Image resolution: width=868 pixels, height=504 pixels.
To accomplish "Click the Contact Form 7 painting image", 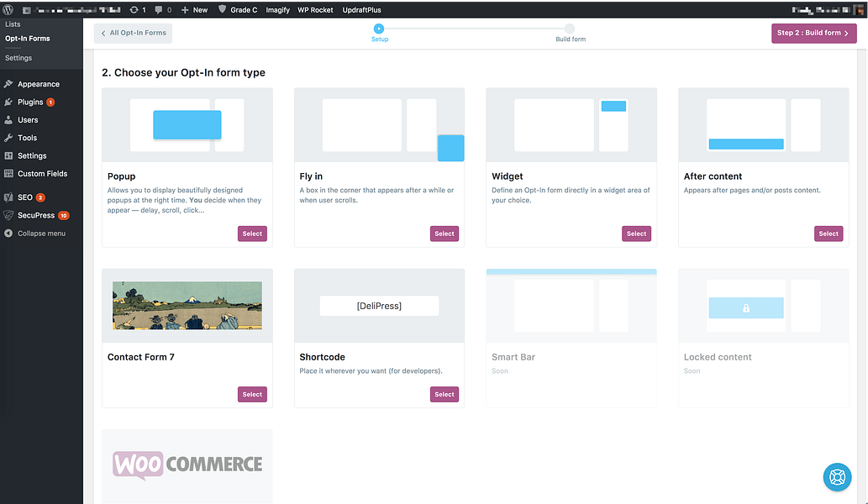I will (187, 306).
